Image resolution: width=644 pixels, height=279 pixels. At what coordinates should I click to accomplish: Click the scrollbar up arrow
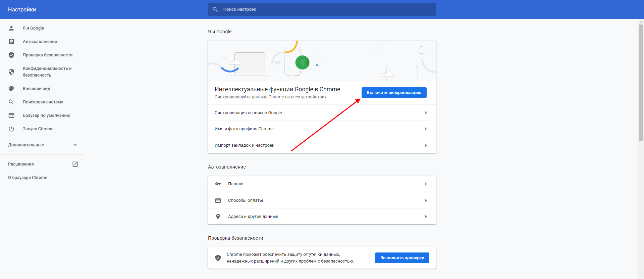pyautogui.click(x=641, y=22)
